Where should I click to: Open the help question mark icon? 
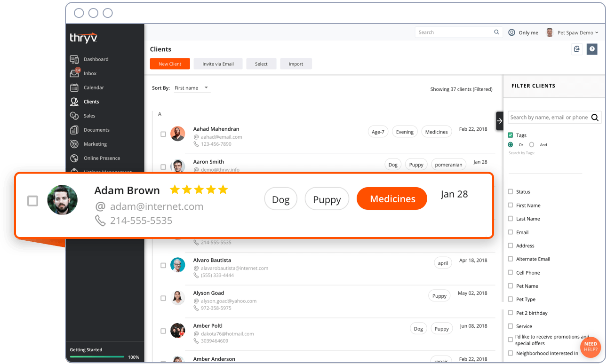click(592, 49)
